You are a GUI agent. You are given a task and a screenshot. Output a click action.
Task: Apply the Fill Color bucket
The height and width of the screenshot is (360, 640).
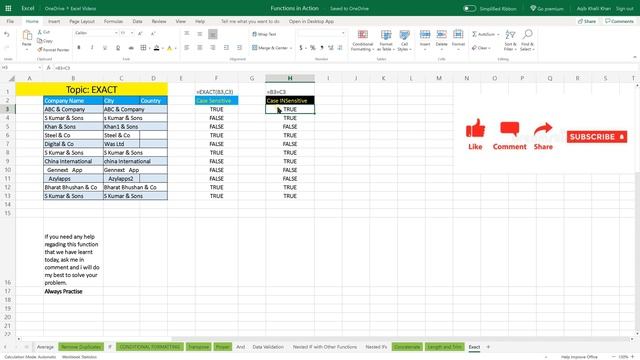pos(156,48)
